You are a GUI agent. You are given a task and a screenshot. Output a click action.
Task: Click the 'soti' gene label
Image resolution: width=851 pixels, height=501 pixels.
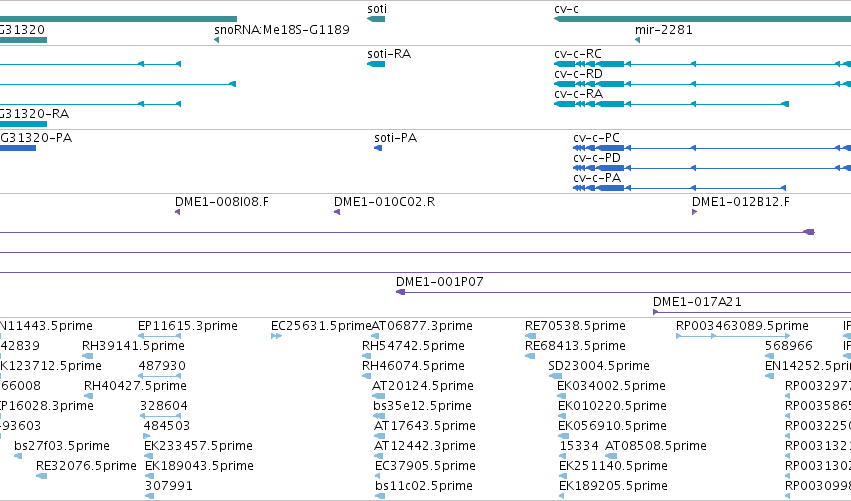coord(377,9)
